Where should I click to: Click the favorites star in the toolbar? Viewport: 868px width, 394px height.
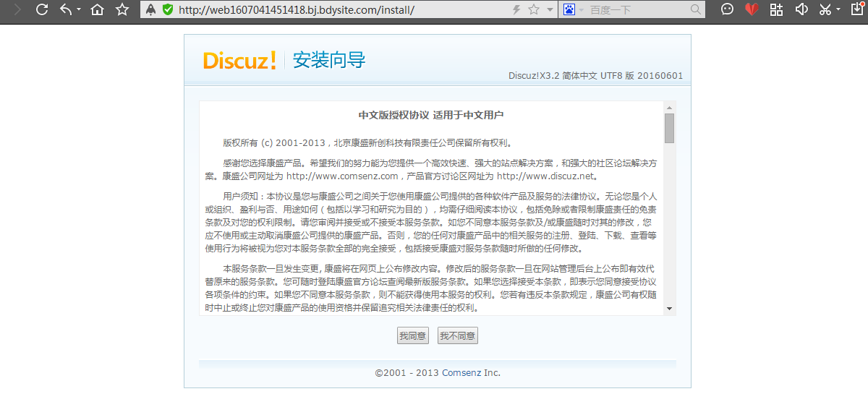click(x=122, y=10)
